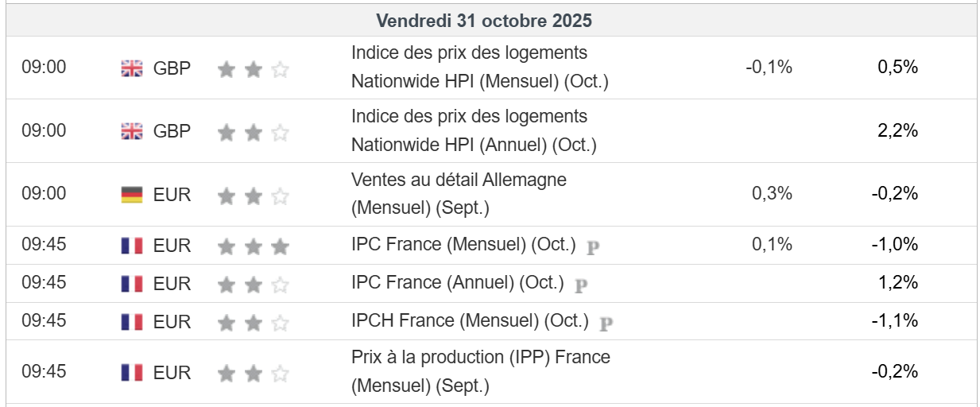Click UK flag on Nationwide HPI Annuel row

point(132,132)
